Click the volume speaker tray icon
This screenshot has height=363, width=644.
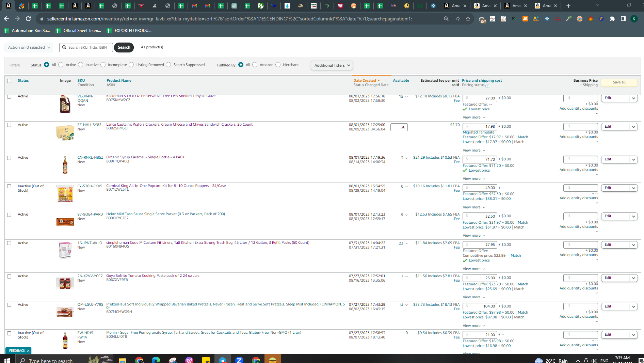coord(594,361)
